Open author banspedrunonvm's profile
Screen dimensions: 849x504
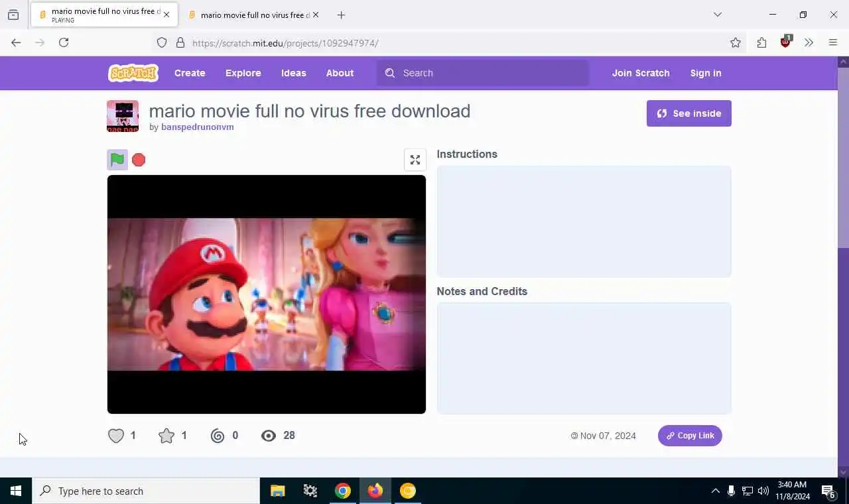[198, 127]
